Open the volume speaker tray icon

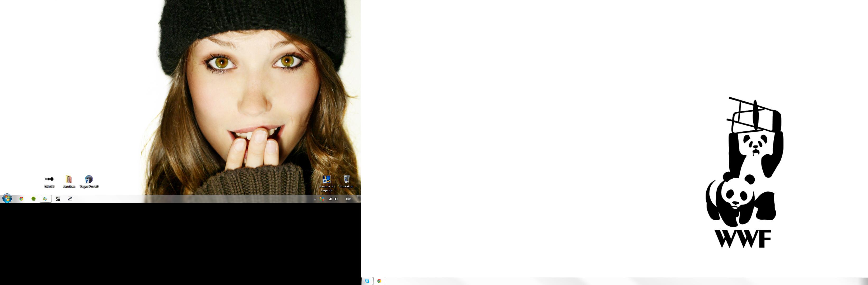pyautogui.click(x=336, y=199)
